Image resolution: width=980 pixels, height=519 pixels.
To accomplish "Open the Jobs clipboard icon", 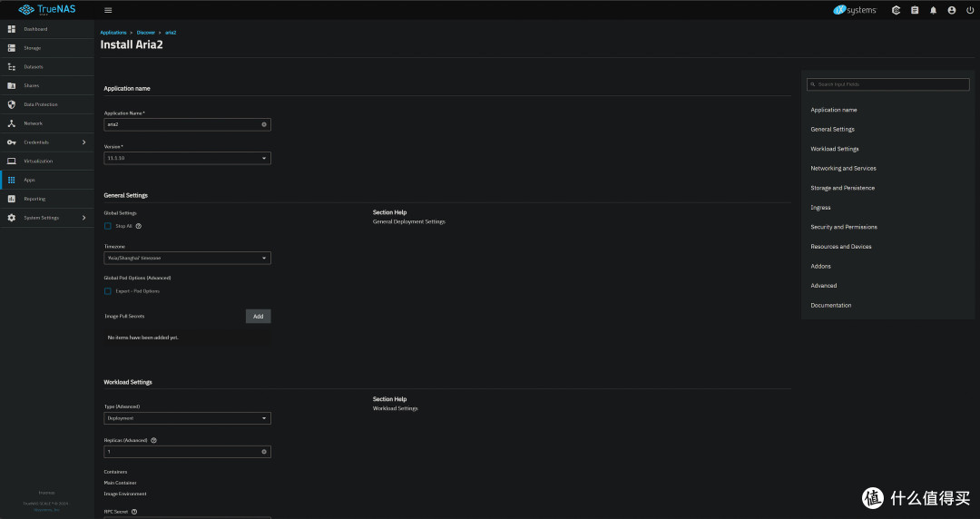I will [x=915, y=10].
